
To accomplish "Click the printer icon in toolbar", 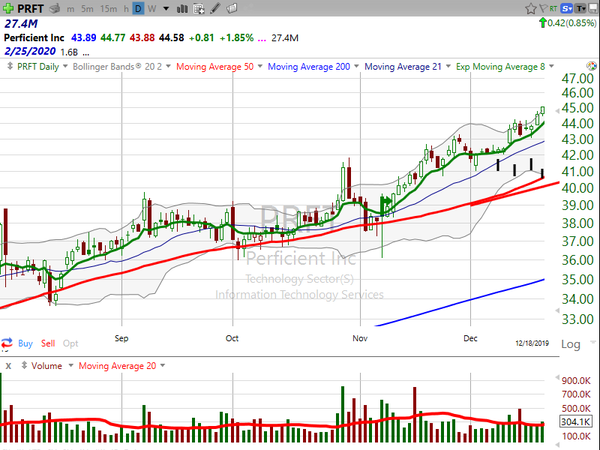I will 55,8.
